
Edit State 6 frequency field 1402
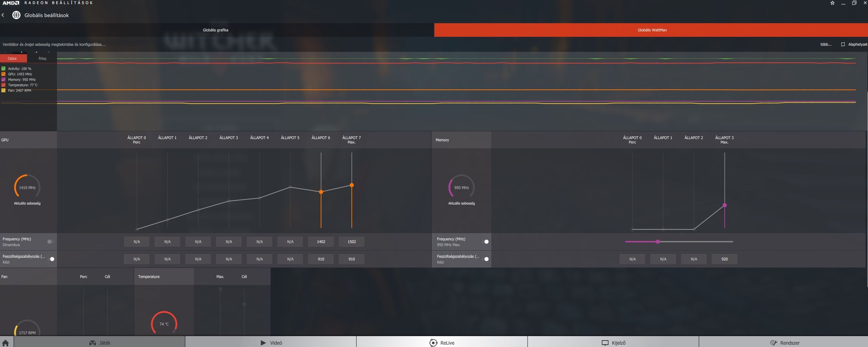pyautogui.click(x=321, y=242)
